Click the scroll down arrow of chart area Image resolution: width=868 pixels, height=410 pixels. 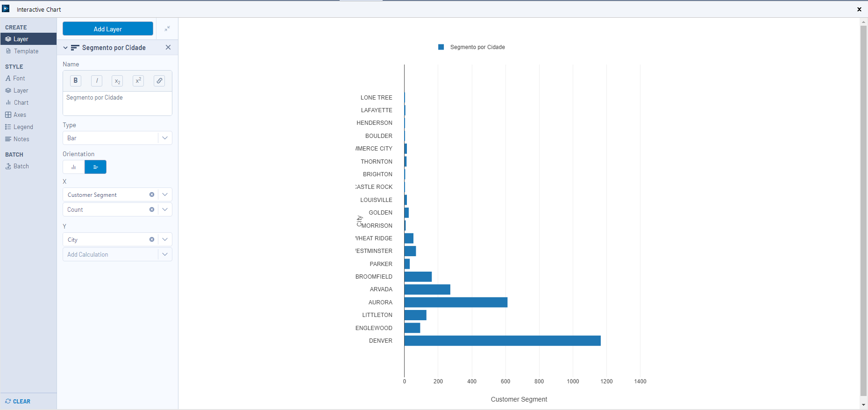[x=863, y=405]
